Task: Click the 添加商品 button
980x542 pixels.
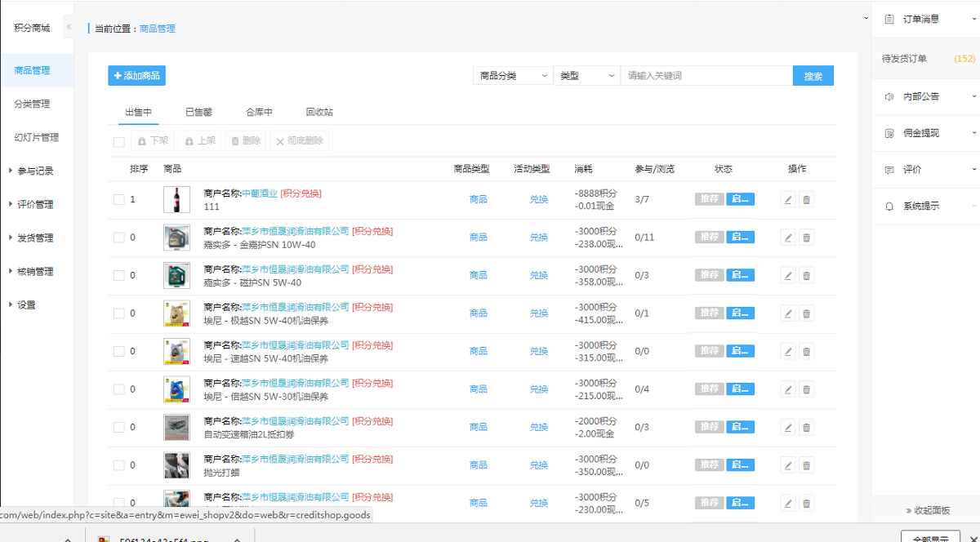Action: coord(136,76)
